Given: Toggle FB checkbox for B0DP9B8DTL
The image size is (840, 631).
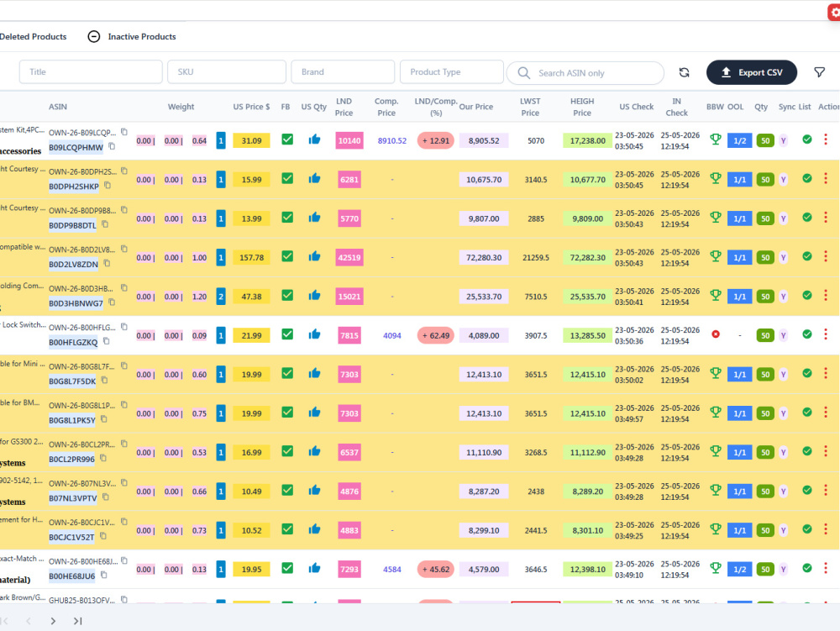Looking at the screenshot, I should point(287,218).
